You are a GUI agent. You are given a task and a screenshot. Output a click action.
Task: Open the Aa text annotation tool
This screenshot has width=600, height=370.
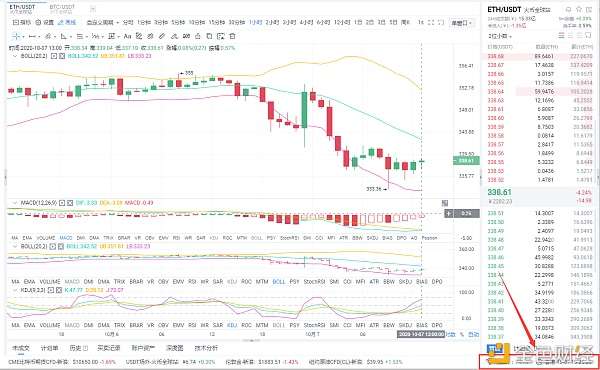(127, 36)
